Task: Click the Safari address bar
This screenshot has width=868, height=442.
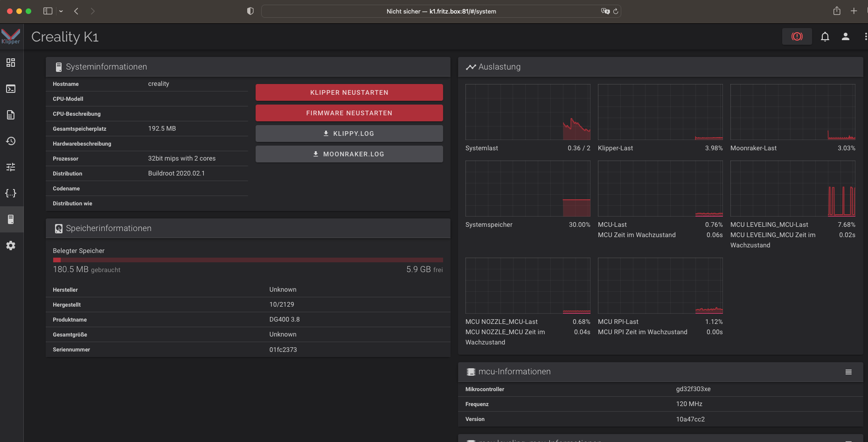Action: click(441, 11)
